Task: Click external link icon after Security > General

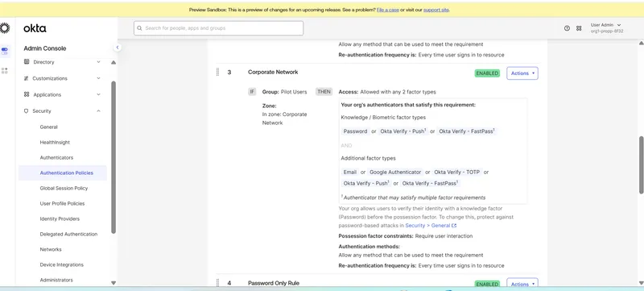Action: tap(454, 226)
